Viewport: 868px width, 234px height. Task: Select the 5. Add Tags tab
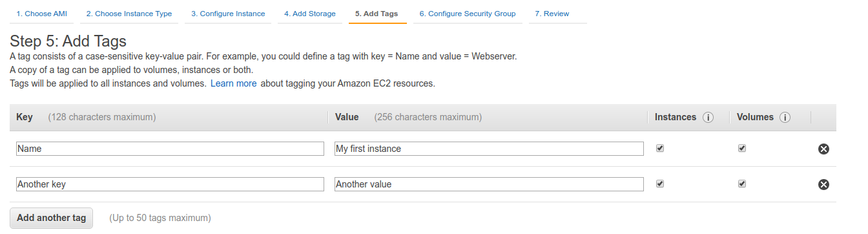(x=377, y=14)
